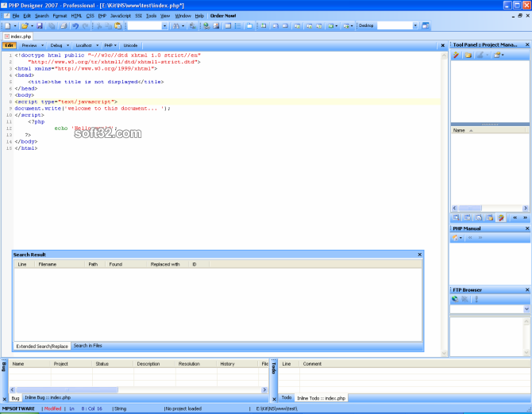Viewport: 532px width, 414px height.
Task: Click the Localhost button
Action: pos(83,45)
